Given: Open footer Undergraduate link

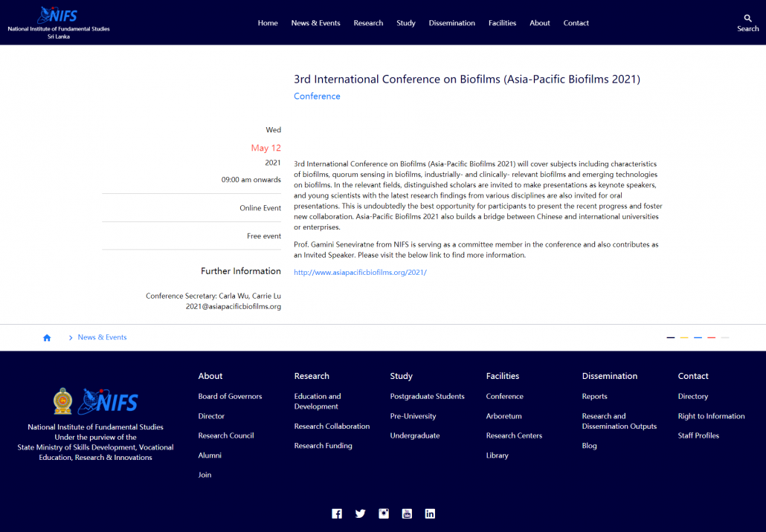Looking at the screenshot, I should (x=415, y=435).
